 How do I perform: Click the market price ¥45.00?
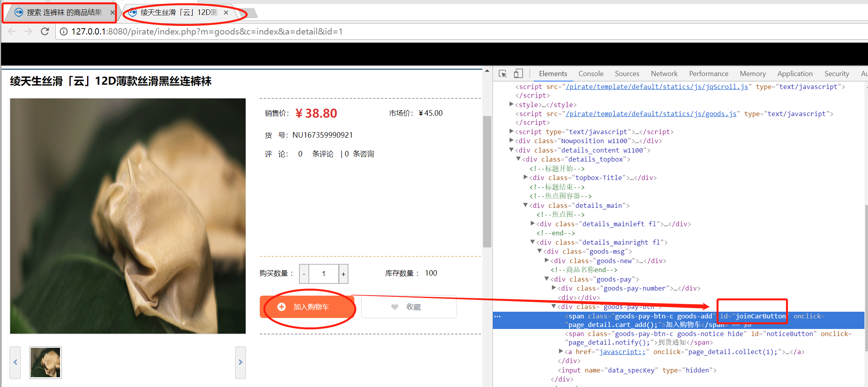(430, 113)
